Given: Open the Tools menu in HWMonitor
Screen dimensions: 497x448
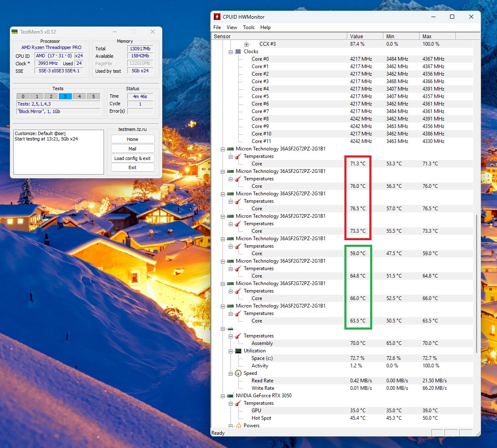Looking at the screenshot, I should point(249,27).
